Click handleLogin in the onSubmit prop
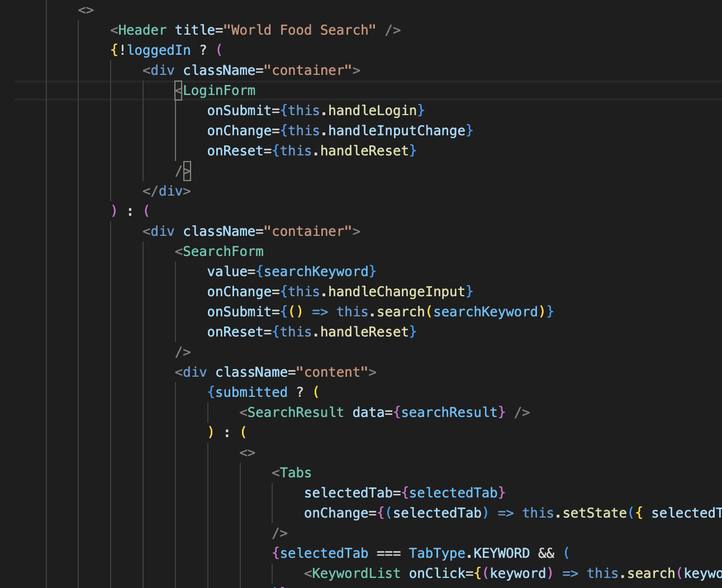 pyautogui.click(x=373, y=111)
